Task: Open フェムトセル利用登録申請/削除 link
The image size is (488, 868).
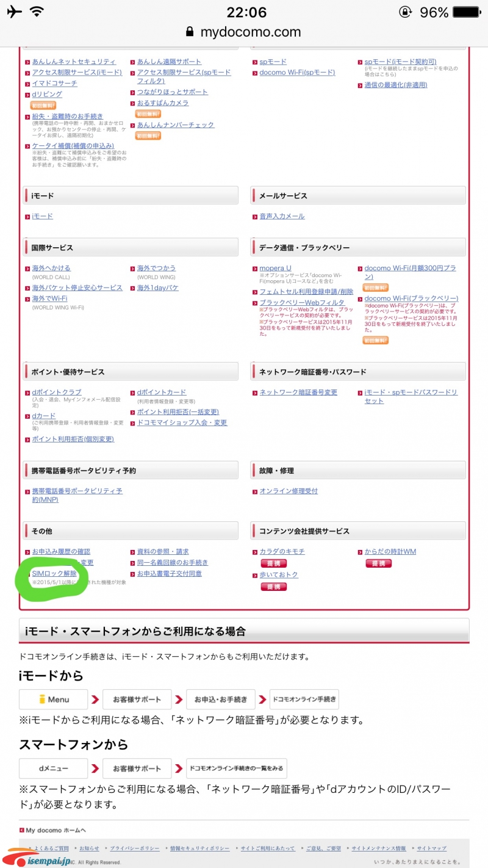Action: [x=306, y=292]
